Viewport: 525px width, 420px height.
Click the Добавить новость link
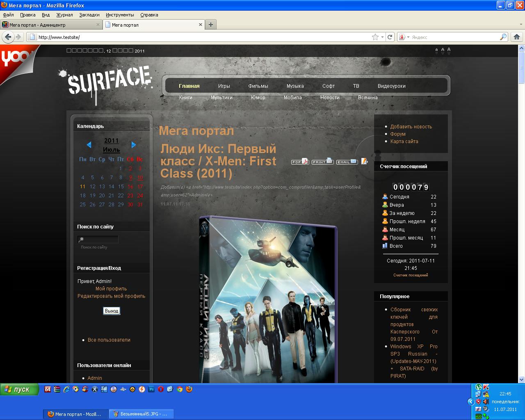[x=411, y=127]
